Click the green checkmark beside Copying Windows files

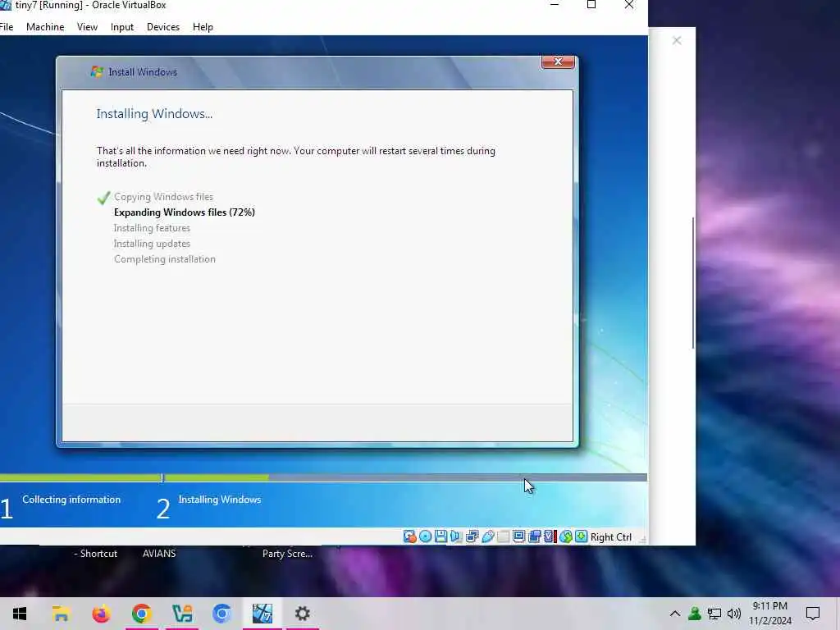click(x=104, y=198)
